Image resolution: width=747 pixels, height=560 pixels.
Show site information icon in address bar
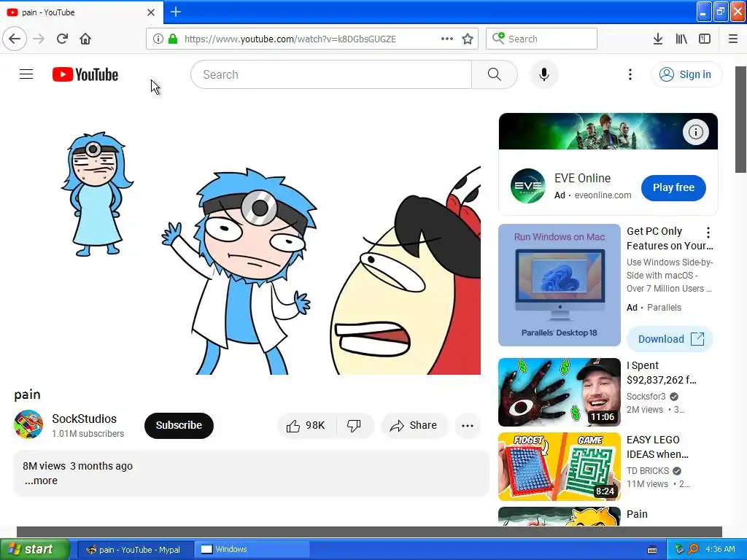pyautogui.click(x=158, y=39)
